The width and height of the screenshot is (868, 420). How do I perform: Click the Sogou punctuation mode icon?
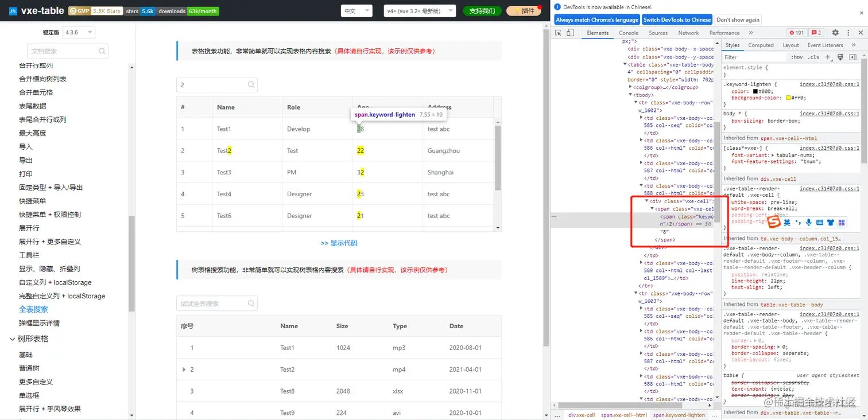[797, 222]
